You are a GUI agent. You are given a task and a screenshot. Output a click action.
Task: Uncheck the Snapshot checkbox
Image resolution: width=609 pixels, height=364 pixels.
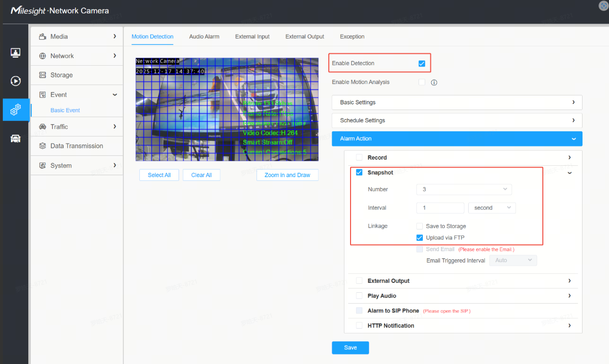click(x=359, y=172)
